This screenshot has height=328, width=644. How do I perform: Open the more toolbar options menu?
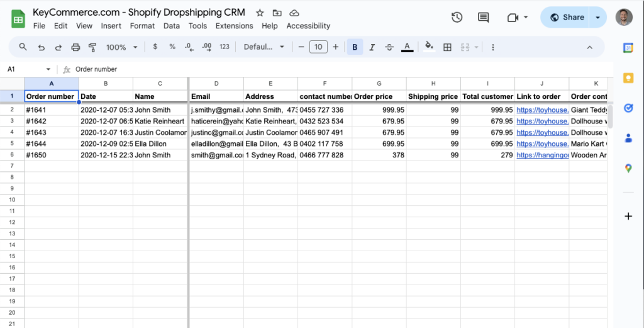coord(493,47)
